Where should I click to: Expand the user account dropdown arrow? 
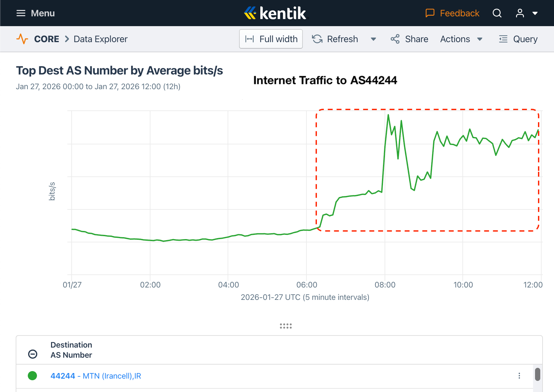(x=535, y=13)
